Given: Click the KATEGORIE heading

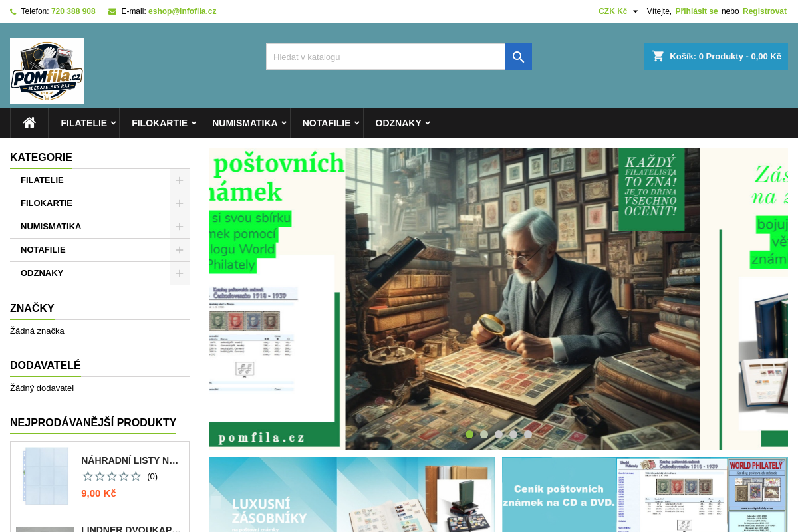Looking at the screenshot, I should [x=41, y=158].
